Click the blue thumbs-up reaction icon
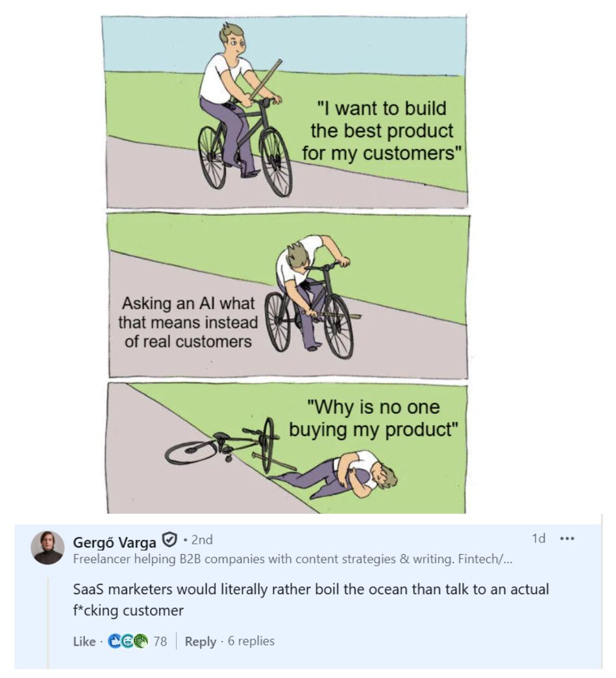Screen dimensions: 616x678 [114, 642]
